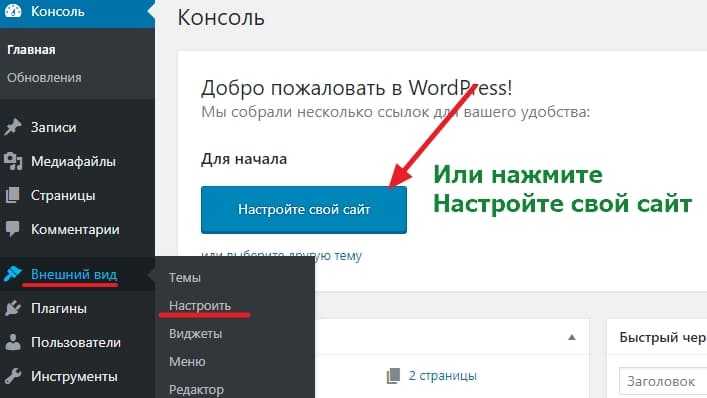Click the Комментарии speech bubble icon

(13, 229)
